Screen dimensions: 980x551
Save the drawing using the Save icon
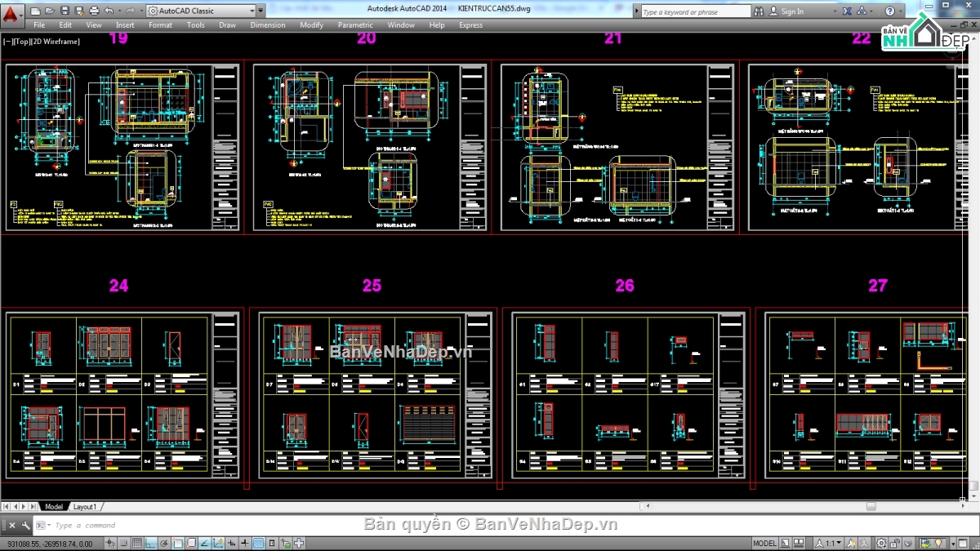[65, 11]
